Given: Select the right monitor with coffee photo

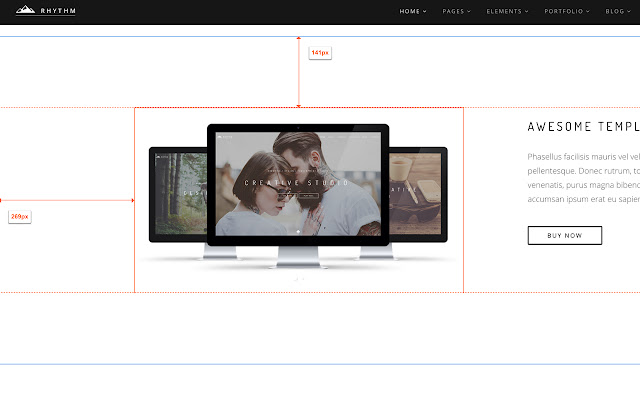Looking at the screenshot, I should (418, 193).
